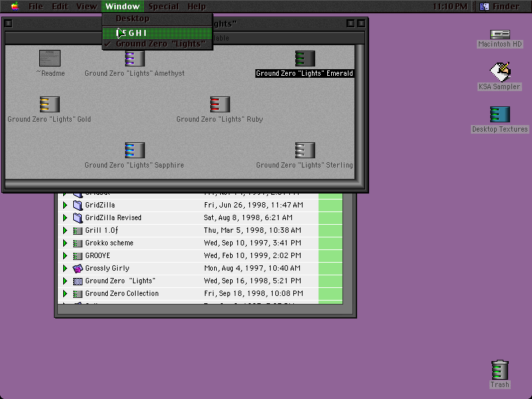
Task: Click the date Thu, Mar 5, 1998, 10:38 AM
Action: point(253,230)
